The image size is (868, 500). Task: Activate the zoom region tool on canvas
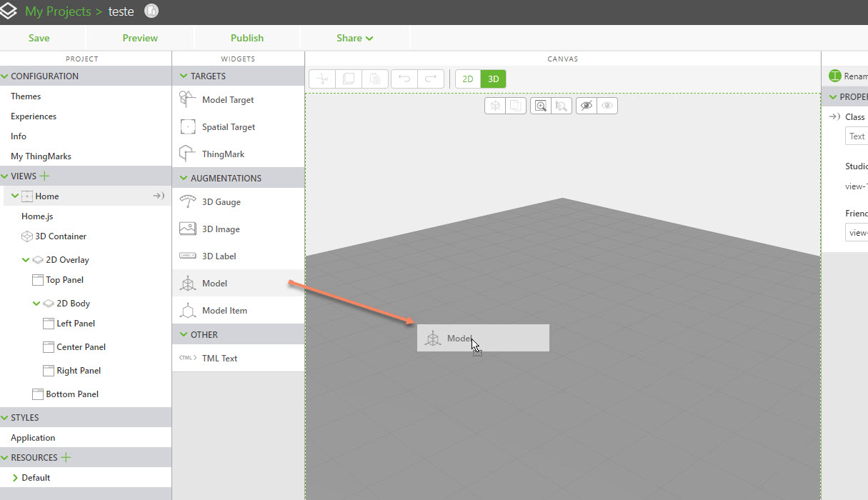(x=541, y=105)
